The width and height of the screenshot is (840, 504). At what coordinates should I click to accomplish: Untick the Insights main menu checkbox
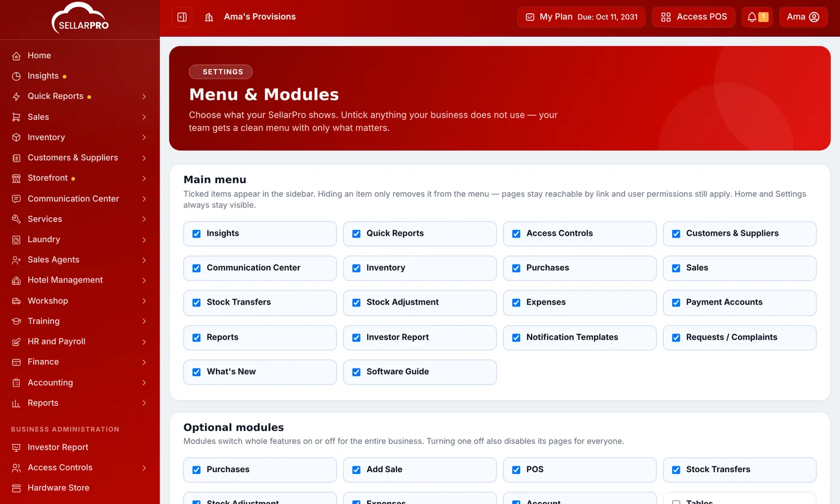coord(196,233)
